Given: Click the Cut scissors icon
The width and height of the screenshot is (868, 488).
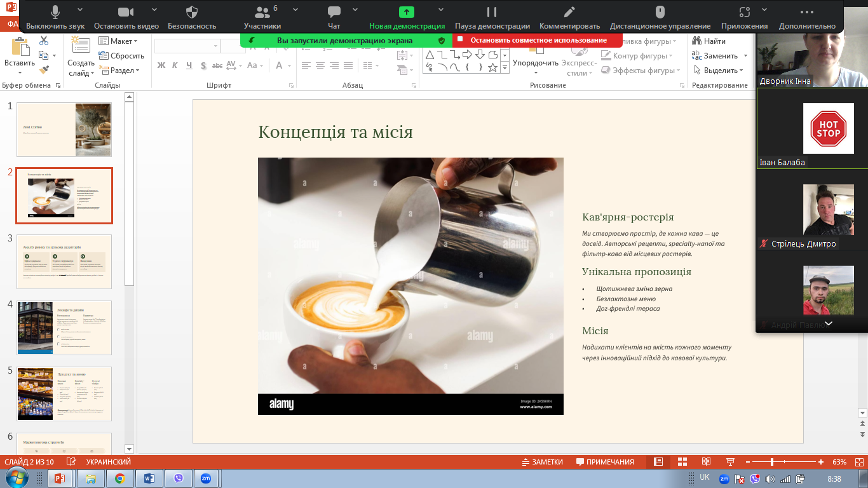Looking at the screenshot, I should coord(44,41).
